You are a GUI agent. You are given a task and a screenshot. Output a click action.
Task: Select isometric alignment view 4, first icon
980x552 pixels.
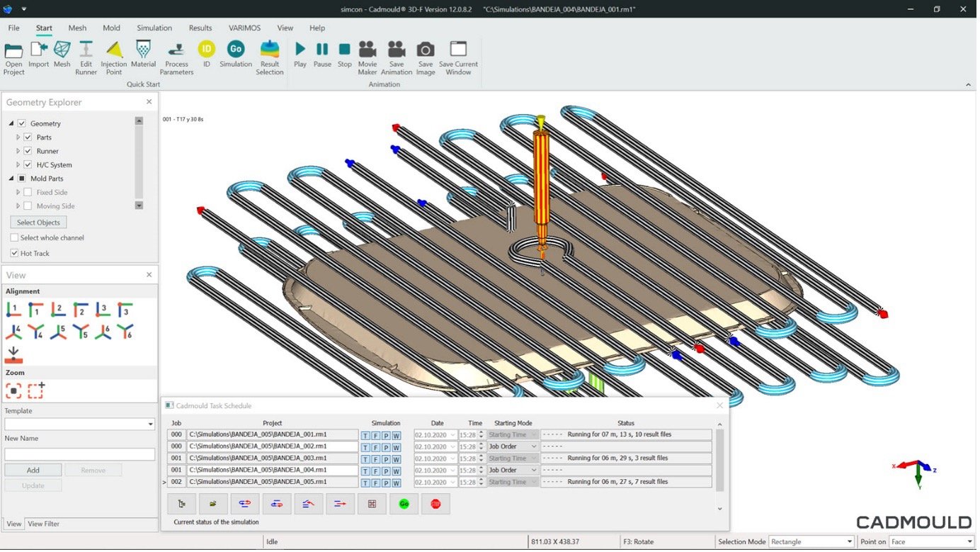(x=13, y=332)
